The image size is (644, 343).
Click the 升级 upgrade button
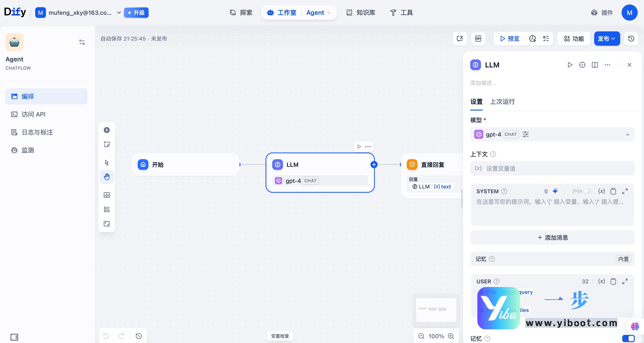pos(136,13)
